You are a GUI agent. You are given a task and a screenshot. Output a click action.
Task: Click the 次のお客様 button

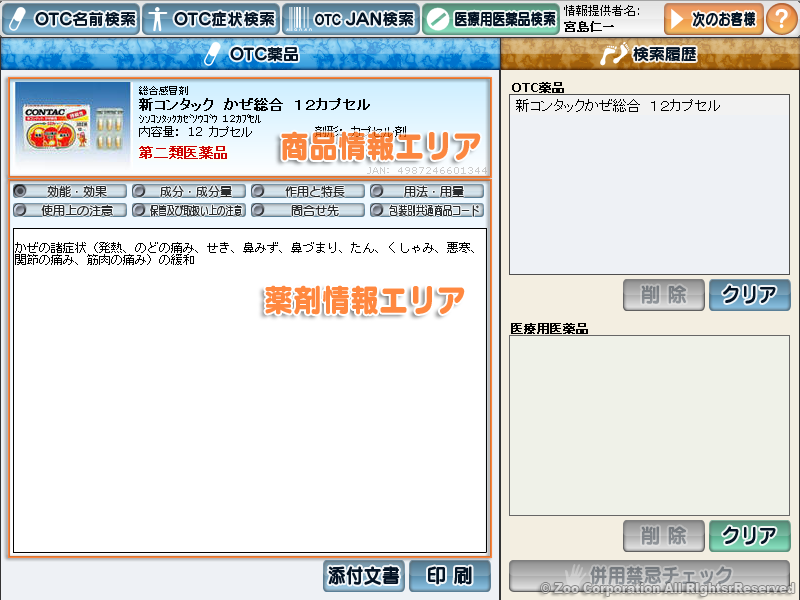714,19
